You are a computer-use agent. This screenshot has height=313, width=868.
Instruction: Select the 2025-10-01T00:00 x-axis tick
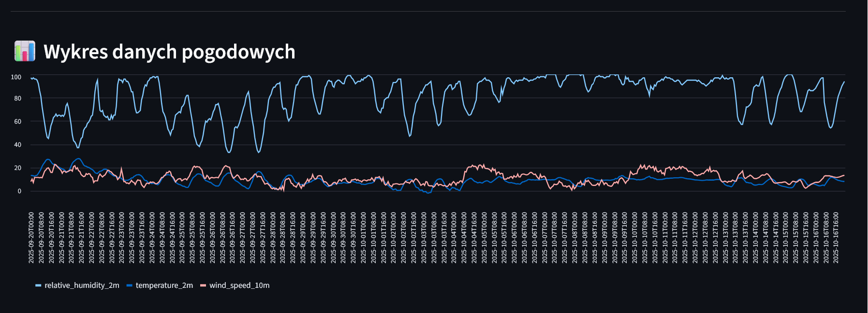tap(364, 238)
